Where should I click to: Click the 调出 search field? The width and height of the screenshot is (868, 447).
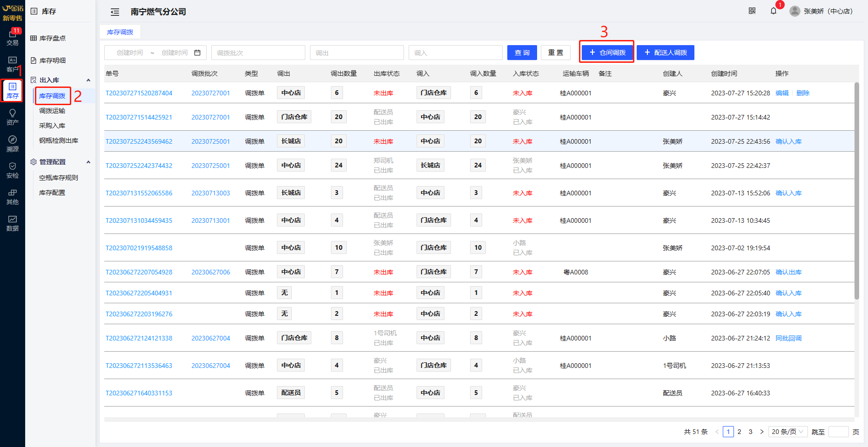[x=357, y=53]
